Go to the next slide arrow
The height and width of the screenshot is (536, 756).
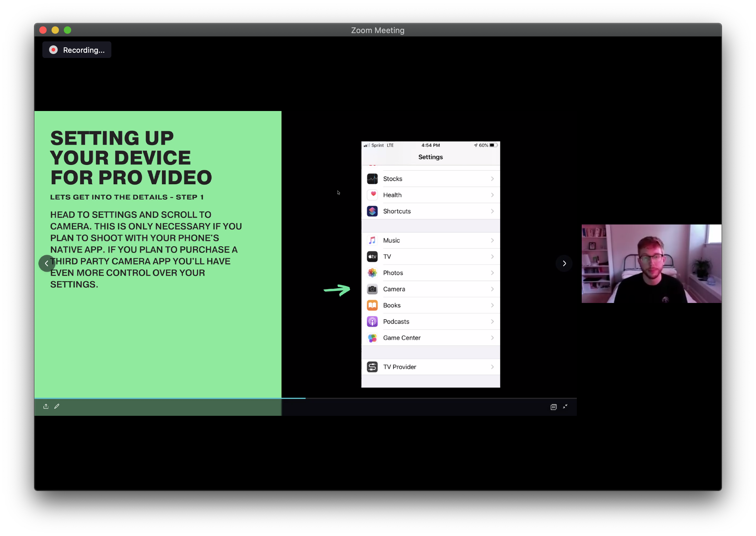tap(564, 263)
